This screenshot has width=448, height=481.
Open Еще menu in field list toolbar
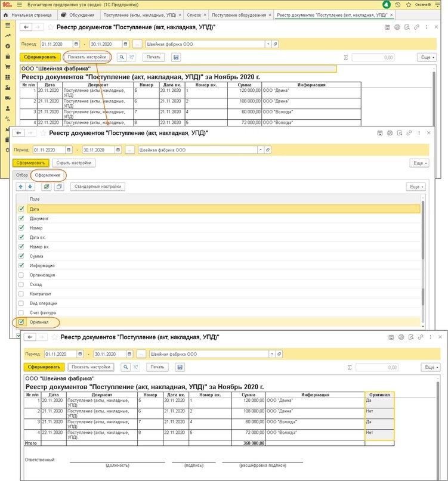[416, 187]
